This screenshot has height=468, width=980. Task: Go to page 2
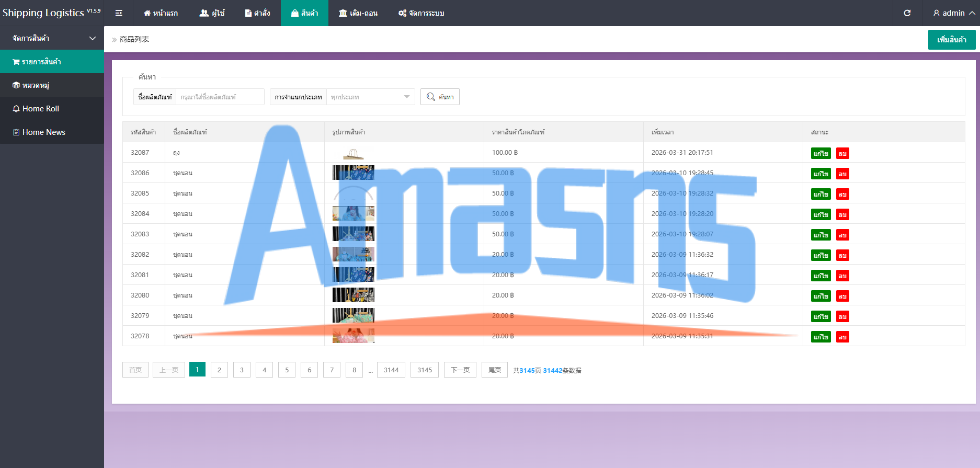(219, 370)
